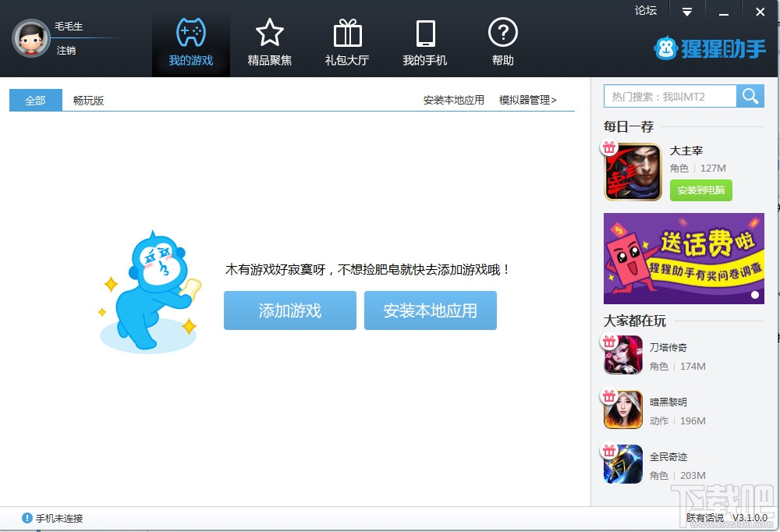Click the gift badge on 刀塔传奇
Viewport: 780px width, 532px height.
609,342
